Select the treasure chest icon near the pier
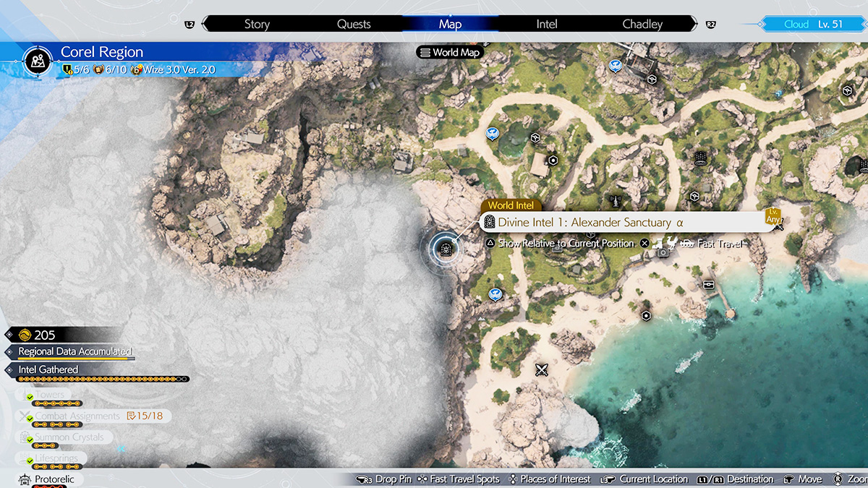The width and height of the screenshot is (868, 488). 708,284
